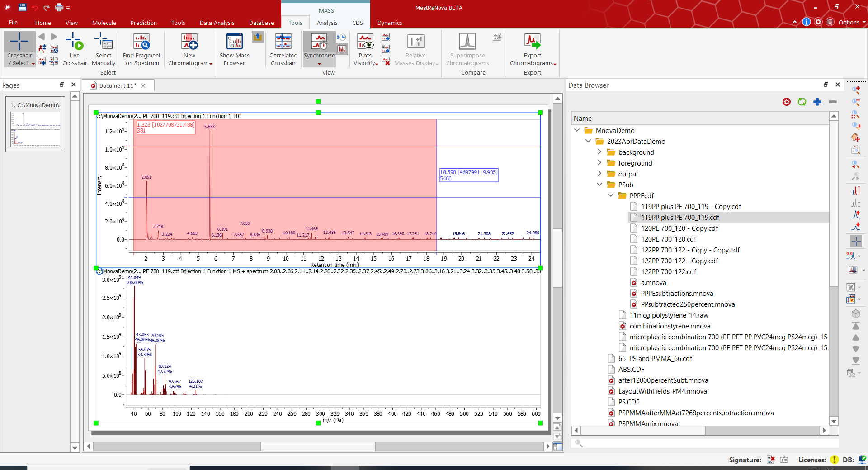Image resolution: width=868 pixels, height=470 pixels.
Task: Click the green refresh icon in Data Browser
Action: (802, 102)
